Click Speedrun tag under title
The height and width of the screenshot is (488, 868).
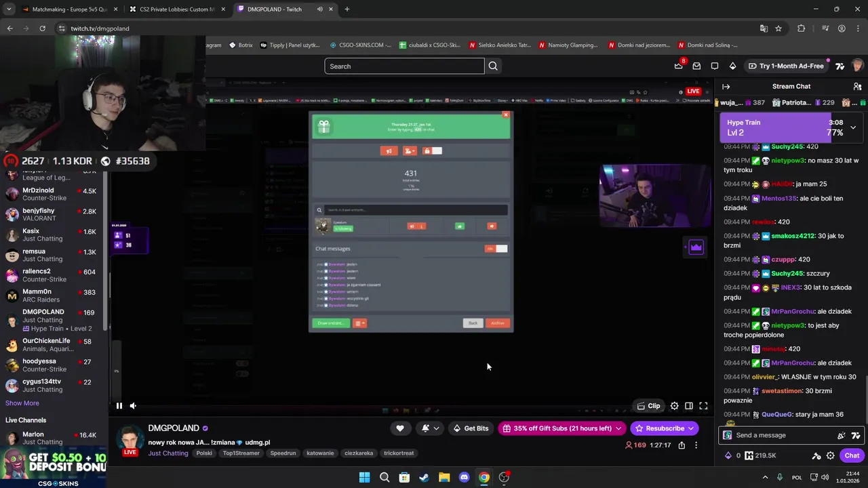click(x=283, y=453)
